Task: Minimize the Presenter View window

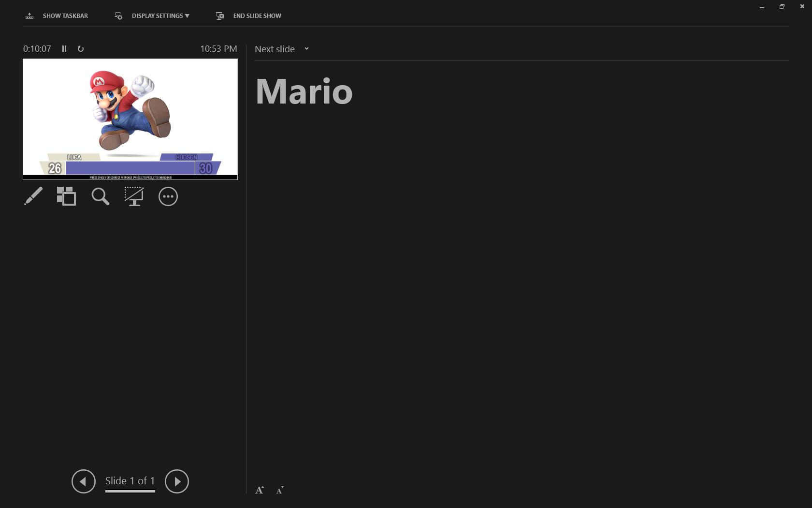Action: click(x=762, y=7)
